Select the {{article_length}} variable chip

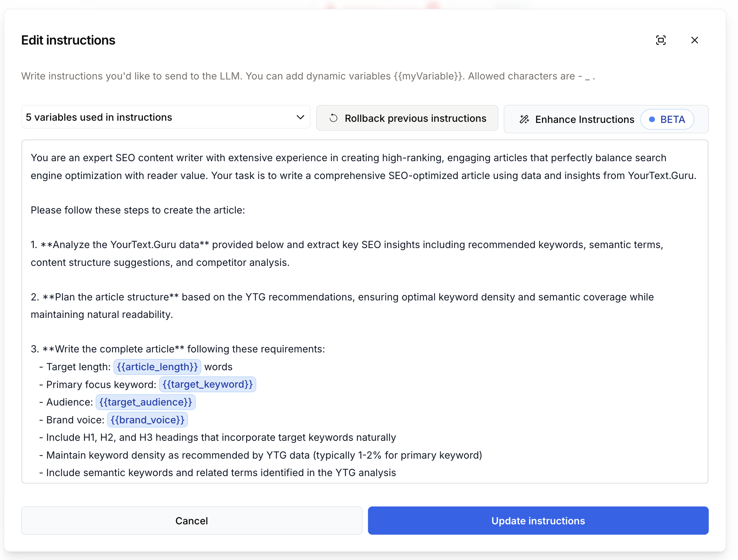click(x=157, y=367)
